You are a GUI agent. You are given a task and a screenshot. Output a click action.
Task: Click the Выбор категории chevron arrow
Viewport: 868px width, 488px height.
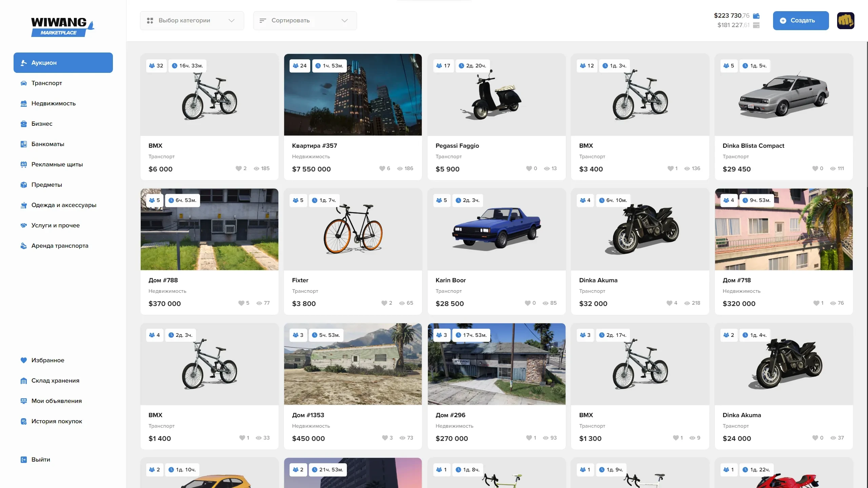(x=232, y=21)
